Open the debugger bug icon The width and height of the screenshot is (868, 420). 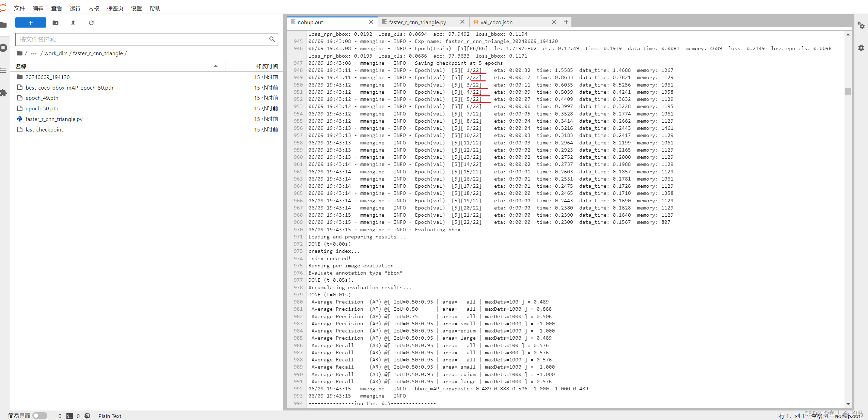[861, 48]
